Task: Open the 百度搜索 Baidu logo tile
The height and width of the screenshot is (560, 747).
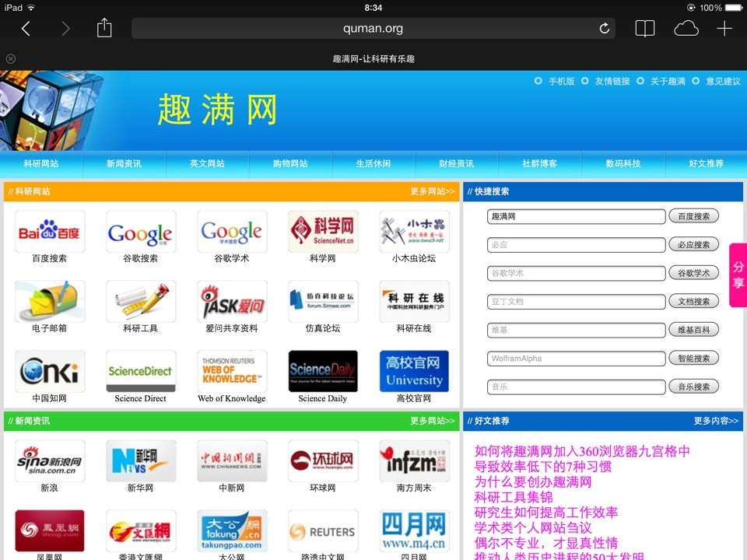Action: [x=50, y=232]
